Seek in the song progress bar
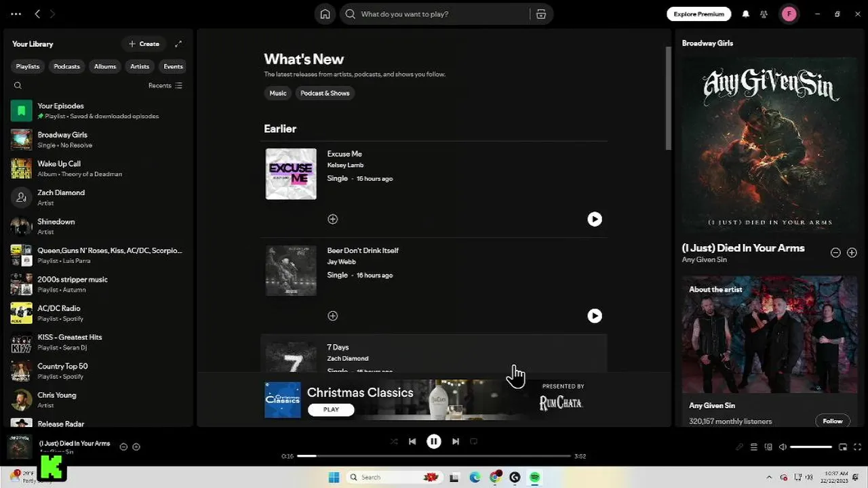 coord(434,456)
